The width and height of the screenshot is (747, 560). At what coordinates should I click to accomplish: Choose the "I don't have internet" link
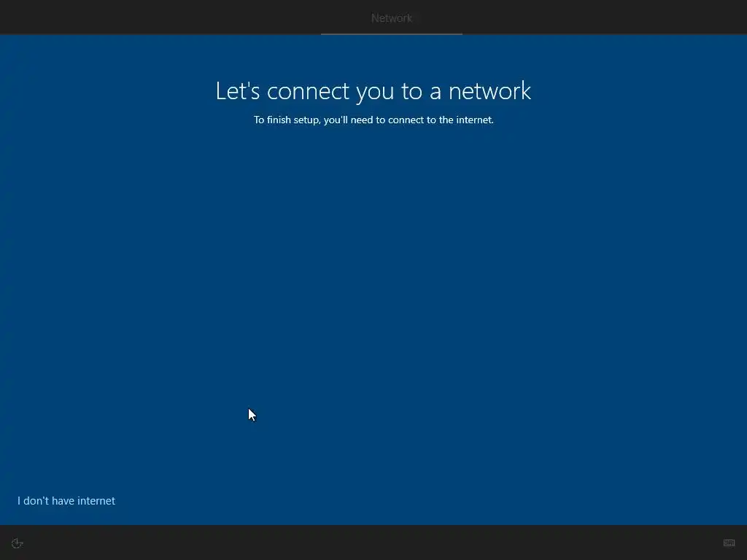point(66,500)
